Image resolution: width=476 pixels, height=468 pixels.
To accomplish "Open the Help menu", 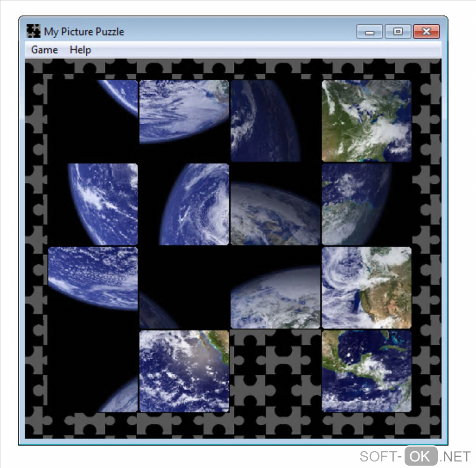I will pyautogui.click(x=80, y=49).
